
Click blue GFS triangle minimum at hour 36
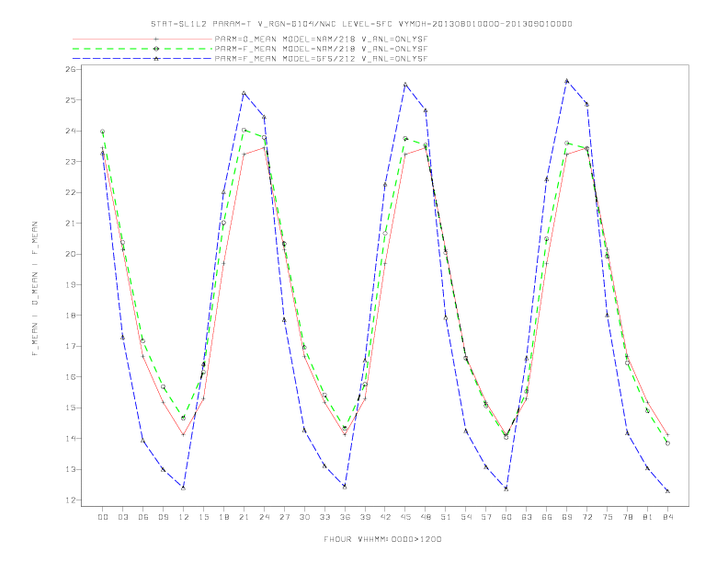(345, 487)
